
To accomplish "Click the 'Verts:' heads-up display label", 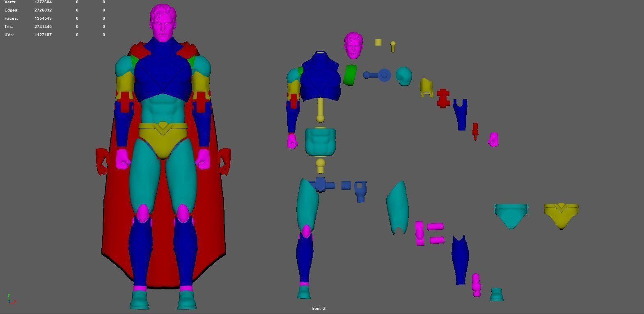I will (x=10, y=2).
